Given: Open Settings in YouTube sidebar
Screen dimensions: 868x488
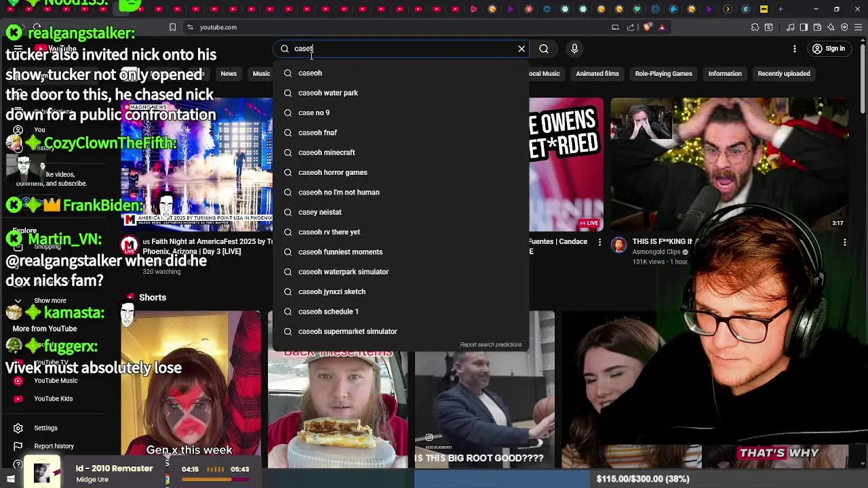Looking at the screenshot, I should tap(45, 428).
